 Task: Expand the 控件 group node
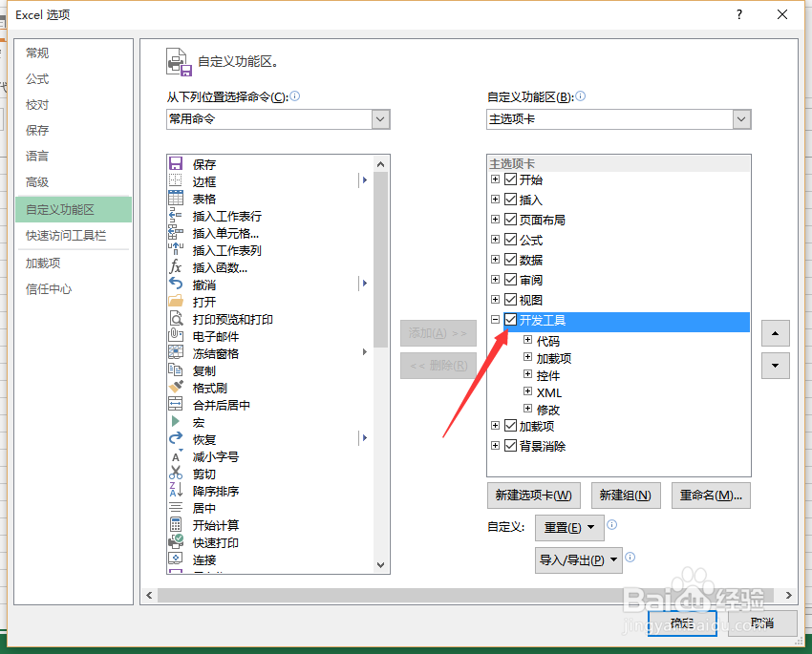(527, 374)
